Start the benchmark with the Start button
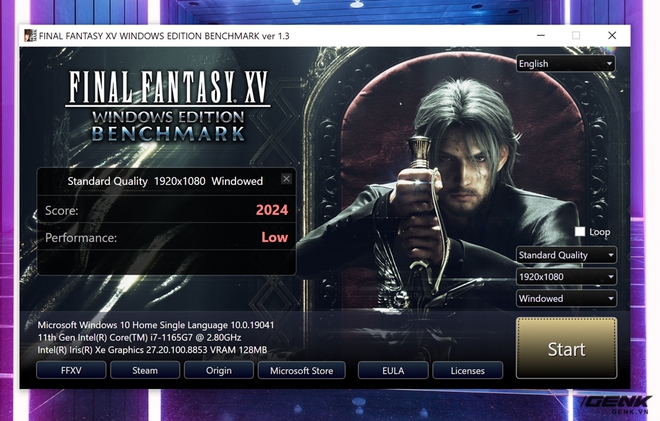The image size is (660, 421). coord(567,349)
